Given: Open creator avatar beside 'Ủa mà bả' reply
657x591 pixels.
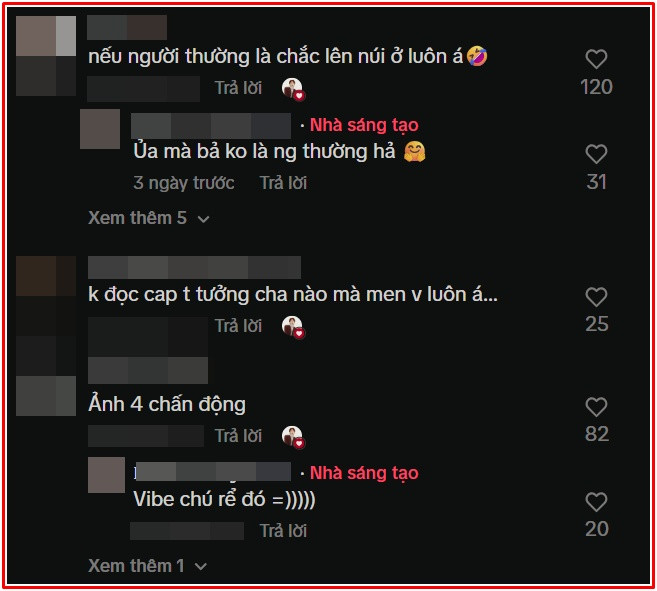Looking at the screenshot, I should click(100, 129).
